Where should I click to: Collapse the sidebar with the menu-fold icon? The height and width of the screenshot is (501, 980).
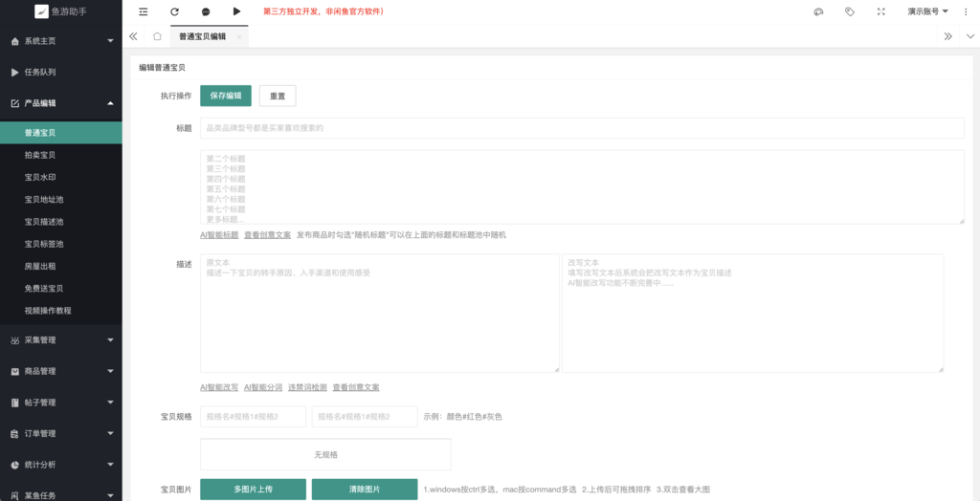click(x=144, y=11)
